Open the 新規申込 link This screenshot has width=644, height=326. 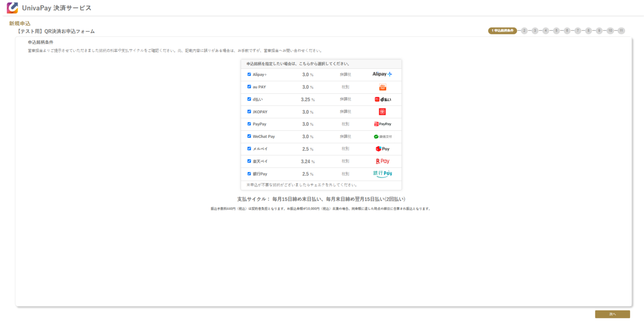tap(20, 24)
